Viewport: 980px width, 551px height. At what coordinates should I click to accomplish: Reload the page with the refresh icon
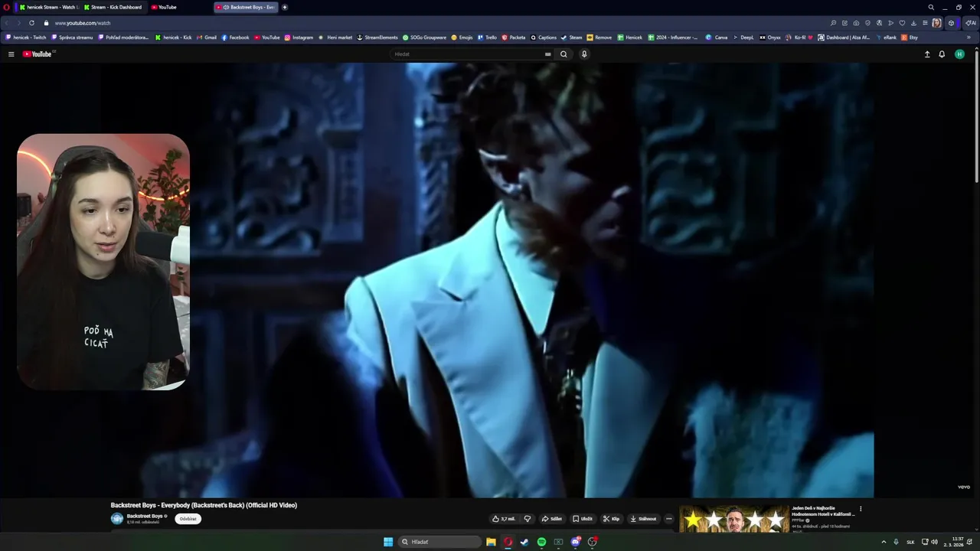(31, 23)
